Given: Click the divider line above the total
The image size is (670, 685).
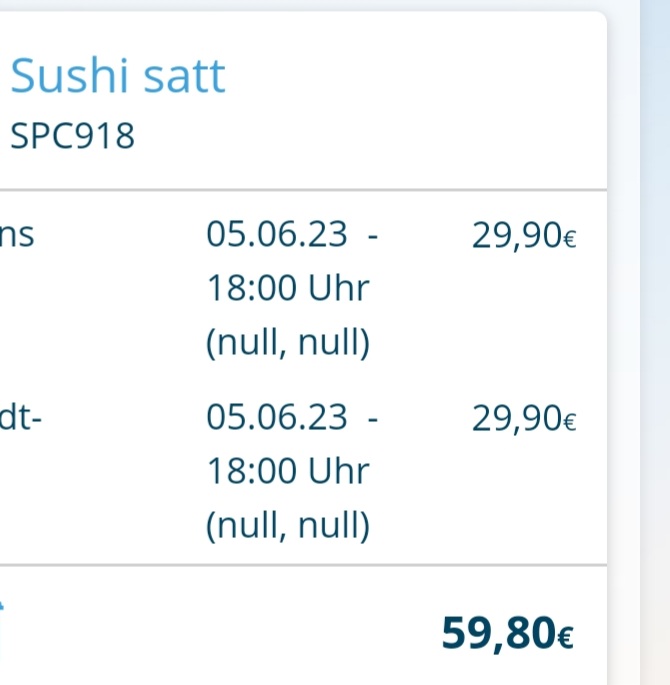Looking at the screenshot, I should pos(300,565).
